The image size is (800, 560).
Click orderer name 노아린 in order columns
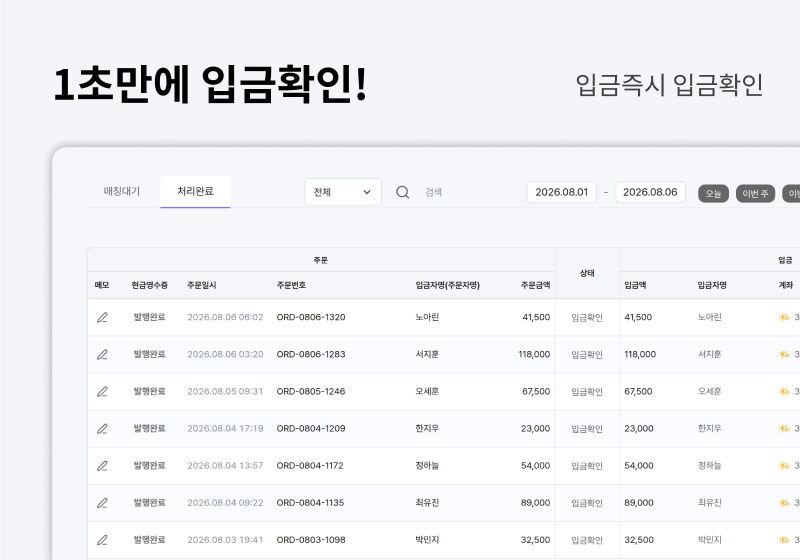(x=427, y=317)
